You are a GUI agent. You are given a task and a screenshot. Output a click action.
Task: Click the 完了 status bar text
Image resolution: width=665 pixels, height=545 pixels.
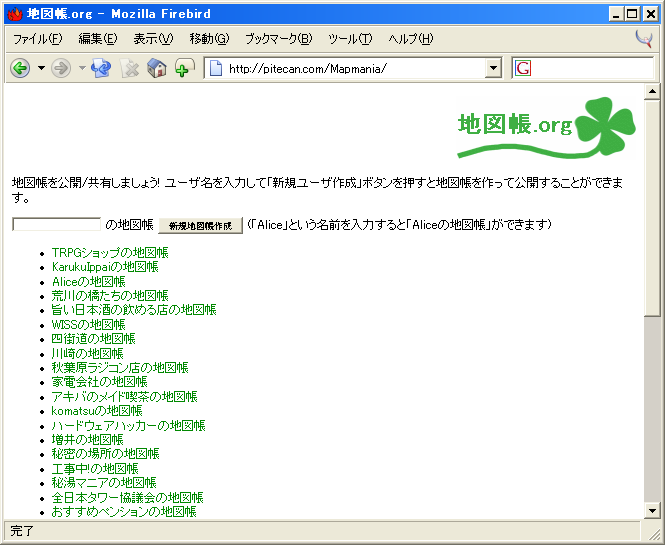coord(22,531)
